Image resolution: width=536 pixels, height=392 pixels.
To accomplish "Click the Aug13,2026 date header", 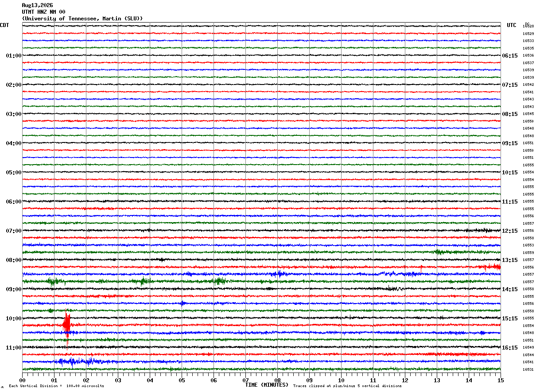I will tap(37, 5).
